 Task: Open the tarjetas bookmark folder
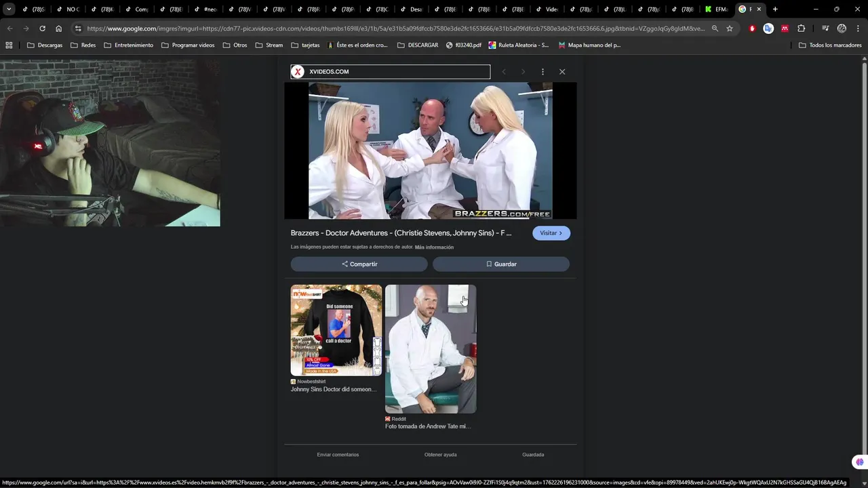(x=305, y=45)
